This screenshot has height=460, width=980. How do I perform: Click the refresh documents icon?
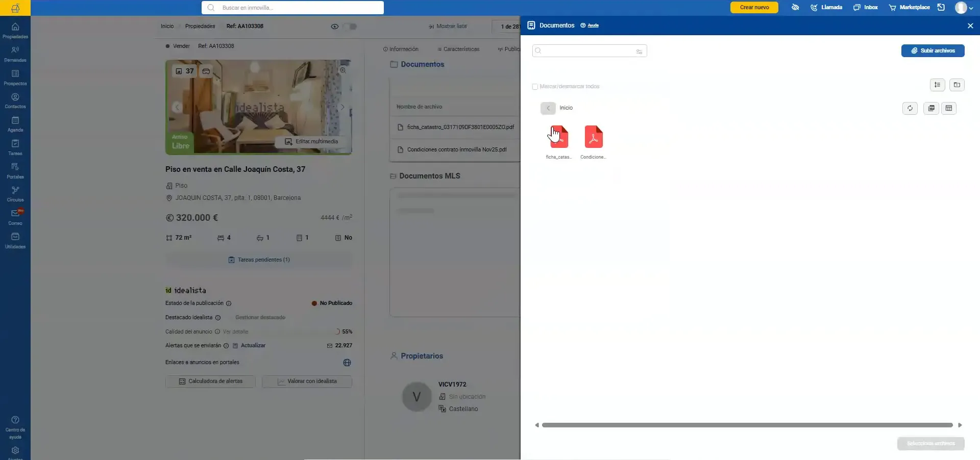[910, 108]
